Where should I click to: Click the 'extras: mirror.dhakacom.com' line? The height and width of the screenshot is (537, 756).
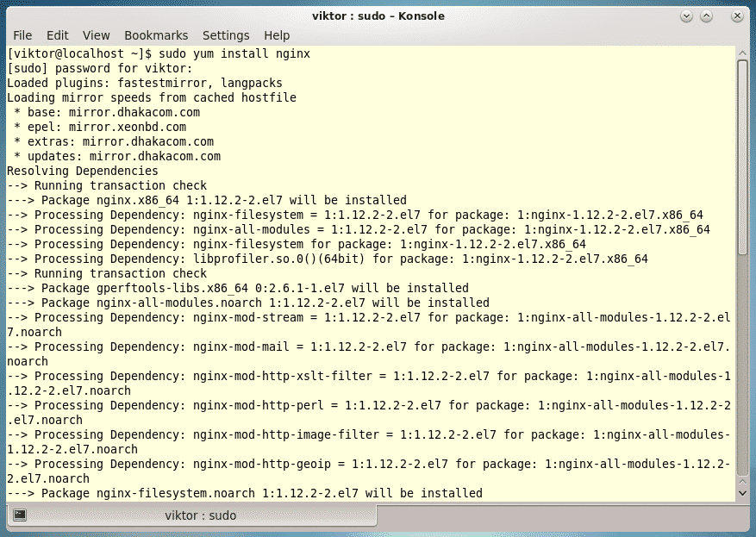114,141
